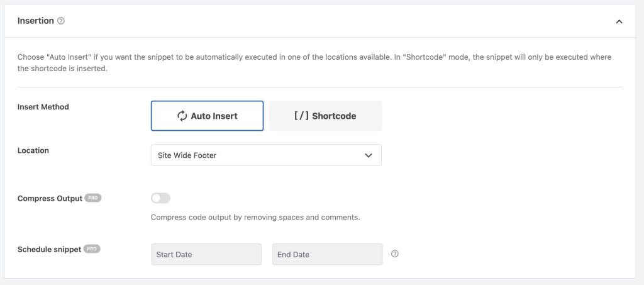Click text 'Compress code output by removing spaces and comments.'
Image resolution: width=644 pixels, height=285 pixels.
click(x=255, y=217)
